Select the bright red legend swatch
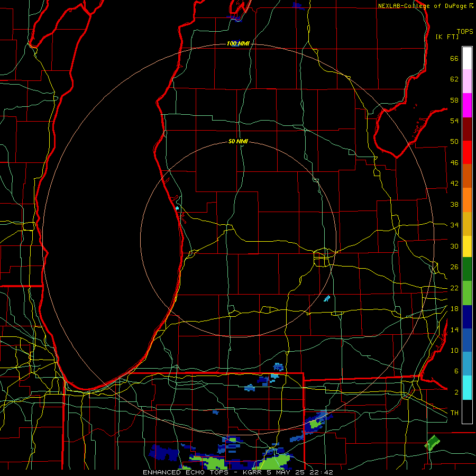The width and height of the screenshot is (476, 476). coord(467,152)
